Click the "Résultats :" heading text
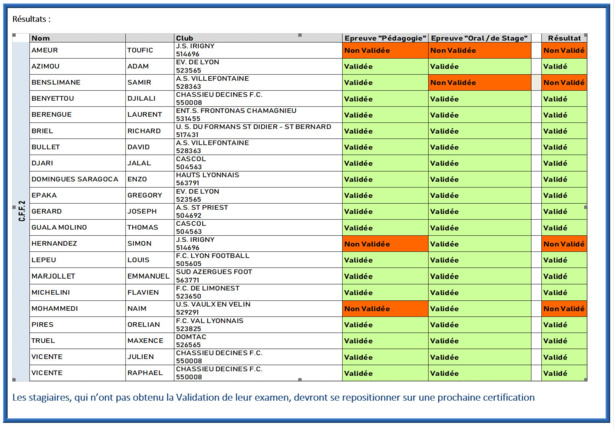The image size is (614, 429). pyautogui.click(x=31, y=19)
